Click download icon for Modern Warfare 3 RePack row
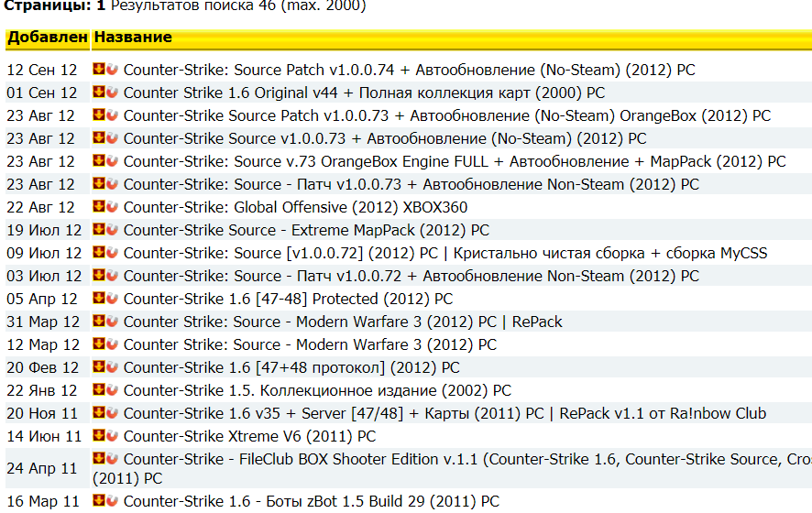812x513 pixels. click(99, 322)
